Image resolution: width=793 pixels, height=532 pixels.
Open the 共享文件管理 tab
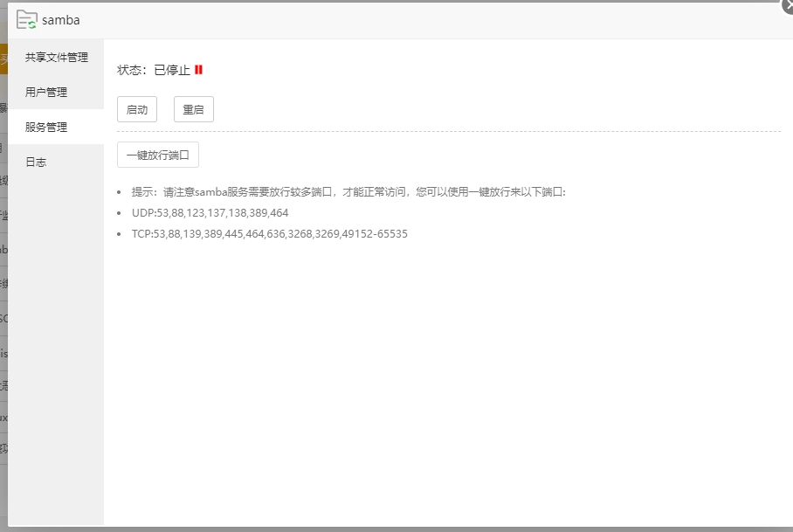tap(56, 57)
